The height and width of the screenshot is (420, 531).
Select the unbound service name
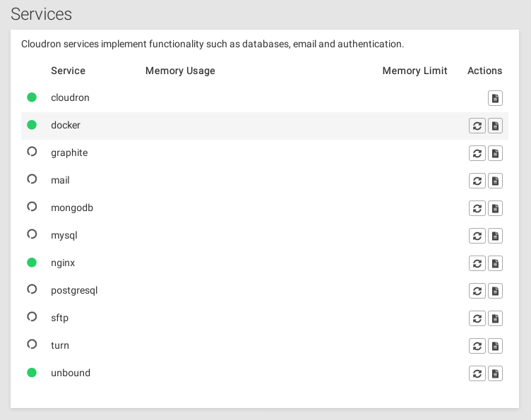click(71, 373)
